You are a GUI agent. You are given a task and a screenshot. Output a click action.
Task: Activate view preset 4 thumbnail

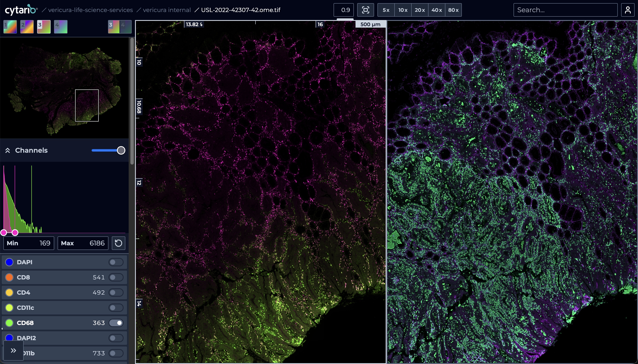pyautogui.click(x=61, y=27)
